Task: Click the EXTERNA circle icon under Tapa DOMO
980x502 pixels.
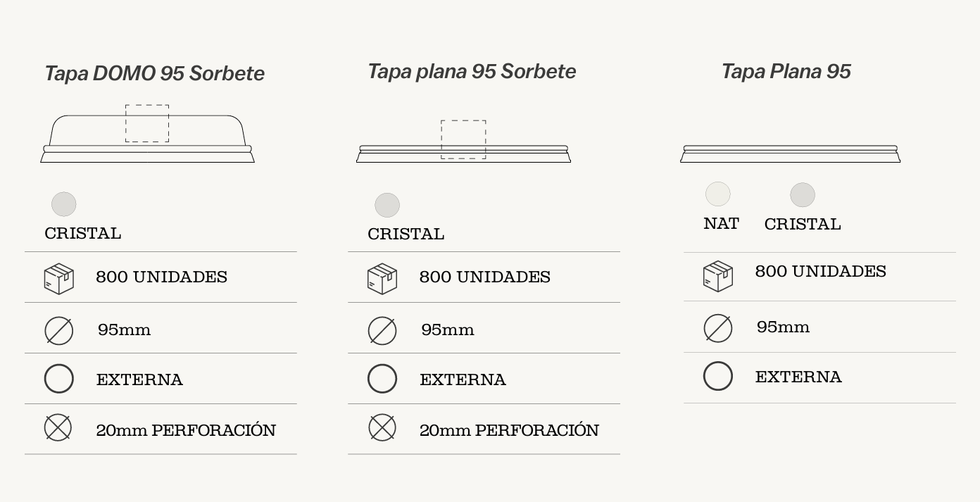Action: [x=59, y=379]
